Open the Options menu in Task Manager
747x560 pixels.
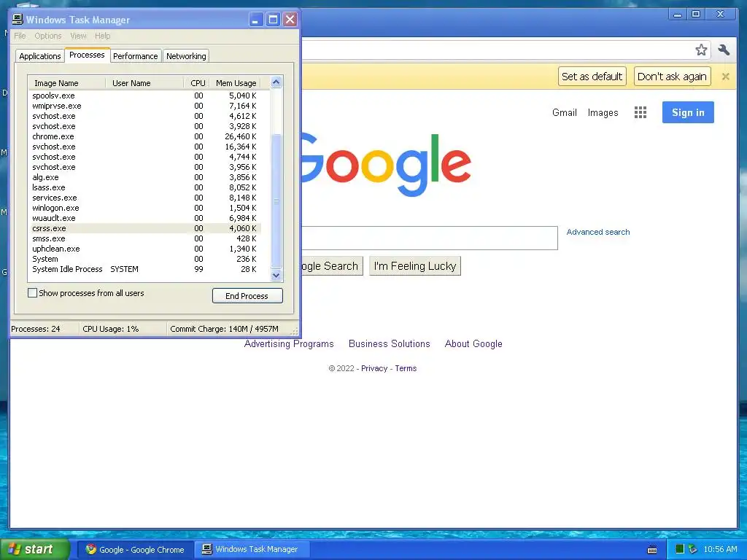click(47, 36)
